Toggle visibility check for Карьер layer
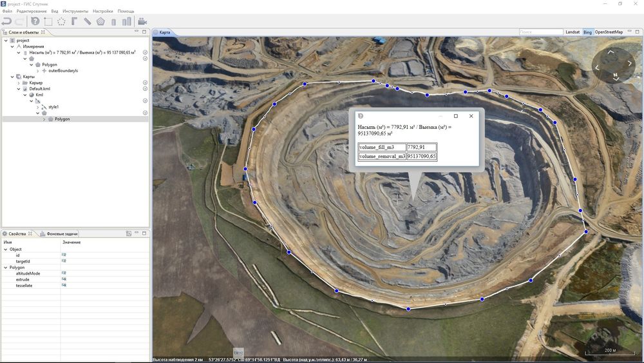 tap(145, 83)
